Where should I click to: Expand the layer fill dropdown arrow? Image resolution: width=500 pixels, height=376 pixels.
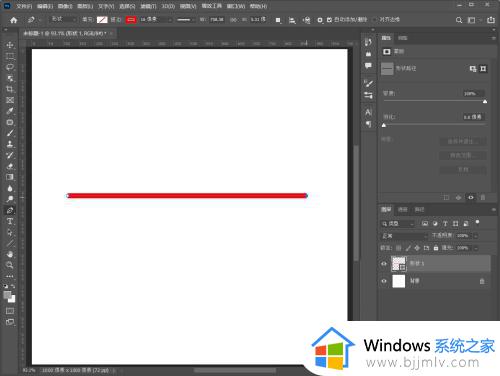click(476, 248)
